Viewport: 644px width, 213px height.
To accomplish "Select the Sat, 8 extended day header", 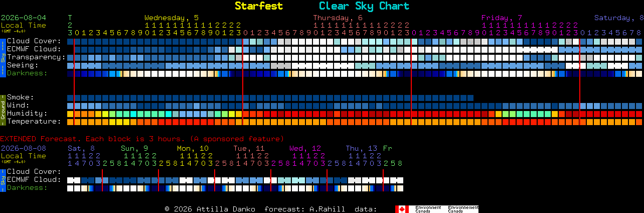I will (x=81, y=148).
